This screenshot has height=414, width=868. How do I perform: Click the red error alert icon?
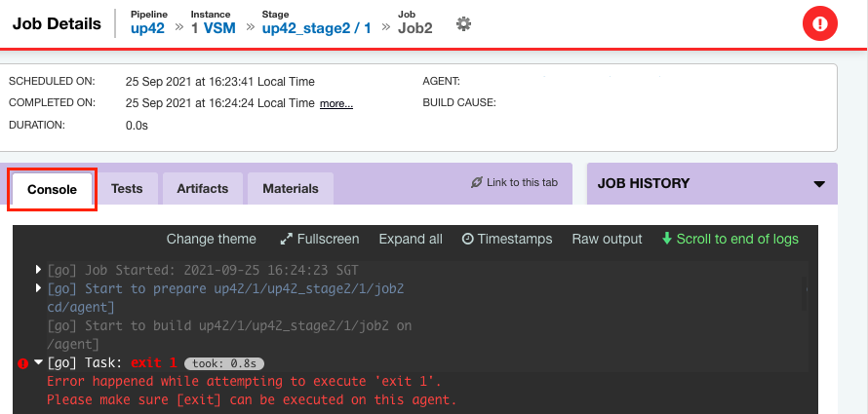pos(820,23)
